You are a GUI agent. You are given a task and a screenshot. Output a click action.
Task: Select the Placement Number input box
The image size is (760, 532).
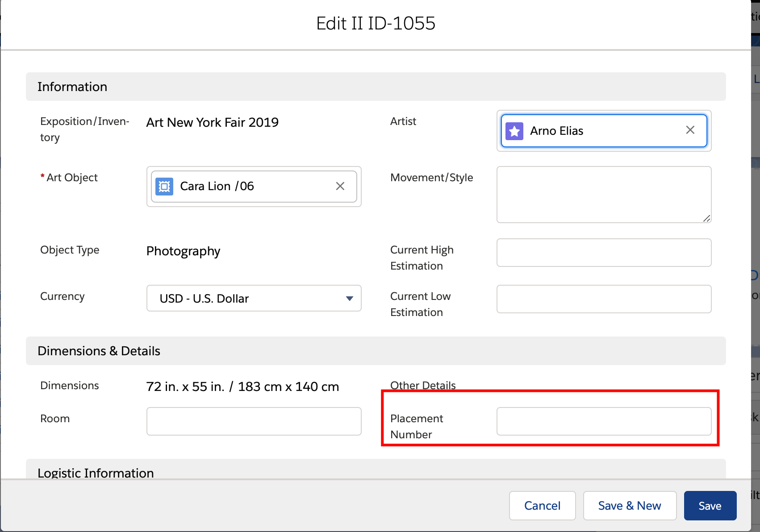pyautogui.click(x=603, y=421)
